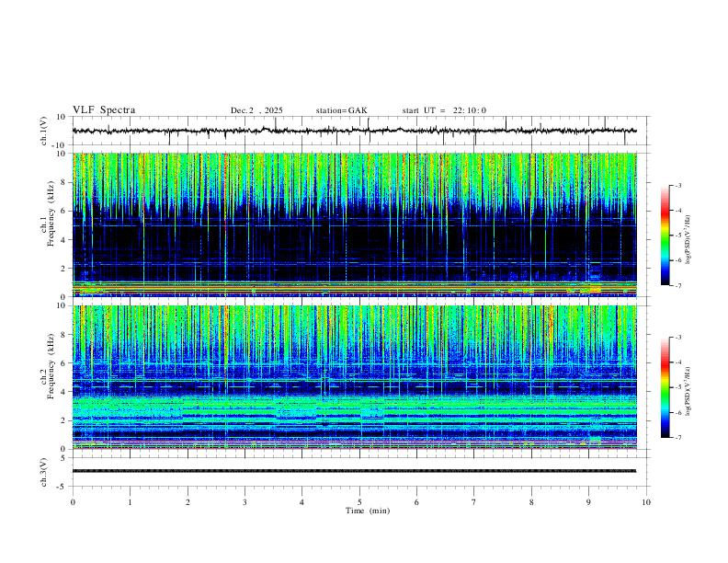Click the lower ch.2 PSD color scale bar
The width and height of the screenshot is (728, 563).
coord(665,387)
